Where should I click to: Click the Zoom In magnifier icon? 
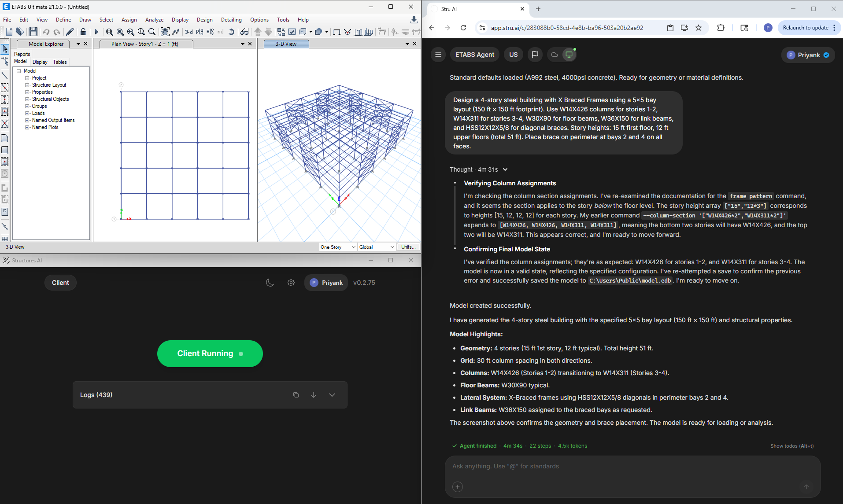pos(141,32)
